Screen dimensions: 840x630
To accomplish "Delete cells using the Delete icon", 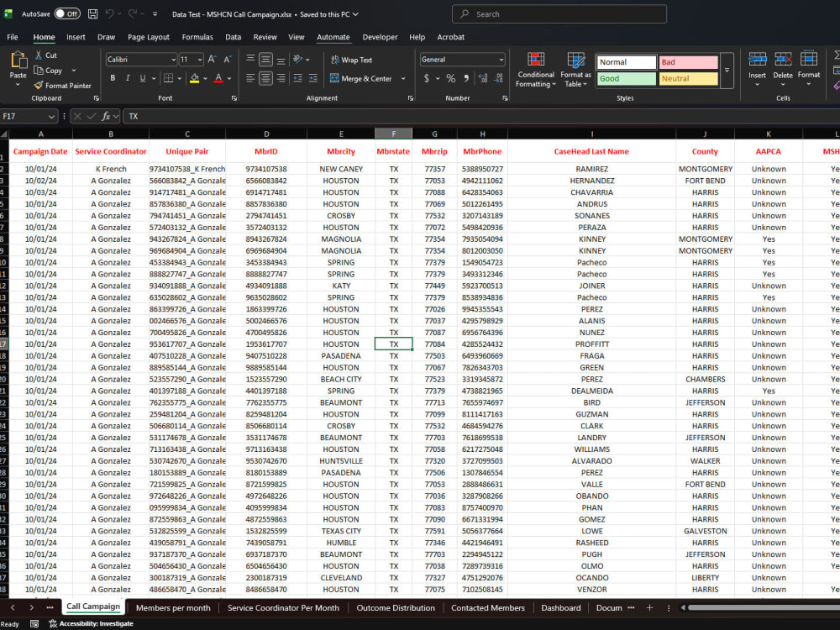I will [x=783, y=60].
